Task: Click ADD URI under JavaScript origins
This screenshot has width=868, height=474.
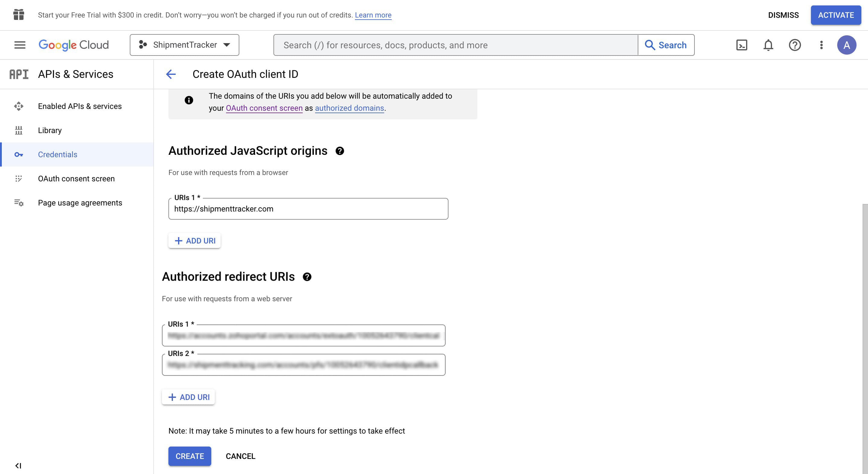Action: tap(194, 240)
